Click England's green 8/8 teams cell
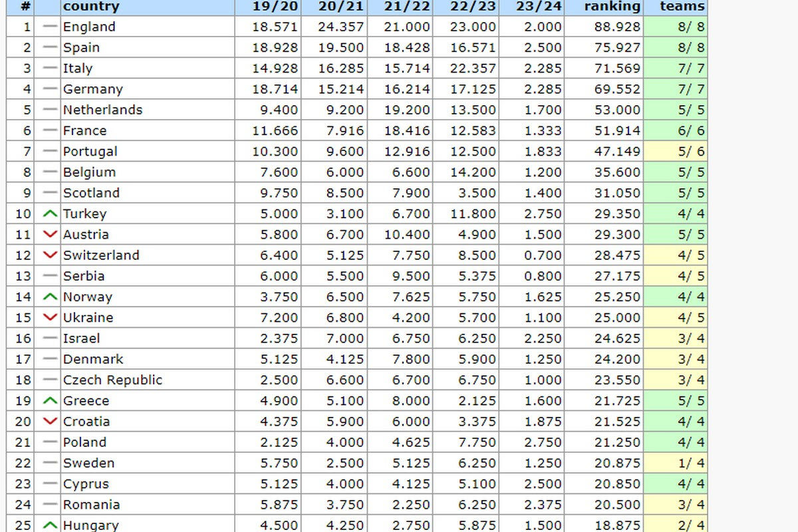This screenshot has height=532, width=798. coord(676,27)
